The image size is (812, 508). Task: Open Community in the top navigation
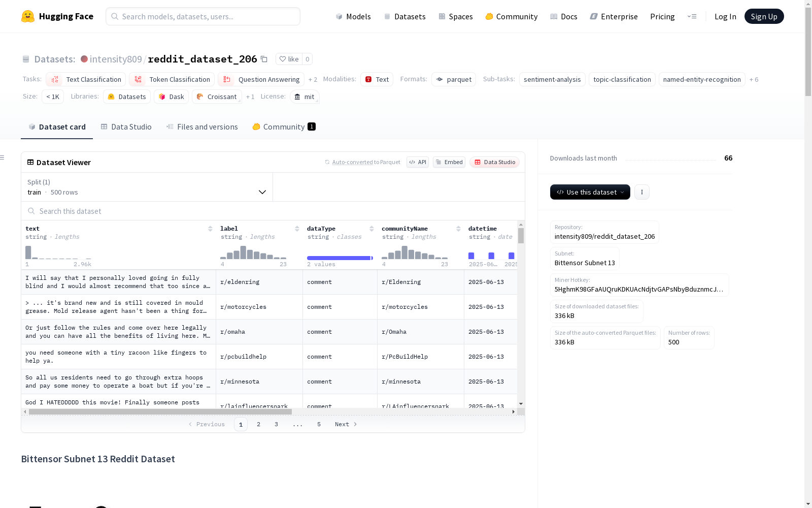(x=512, y=16)
